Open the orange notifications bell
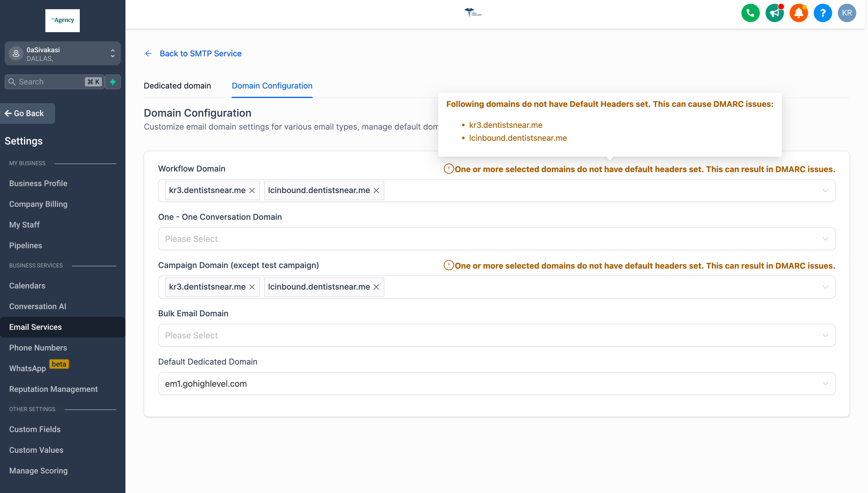868x493 pixels. pos(798,13)
